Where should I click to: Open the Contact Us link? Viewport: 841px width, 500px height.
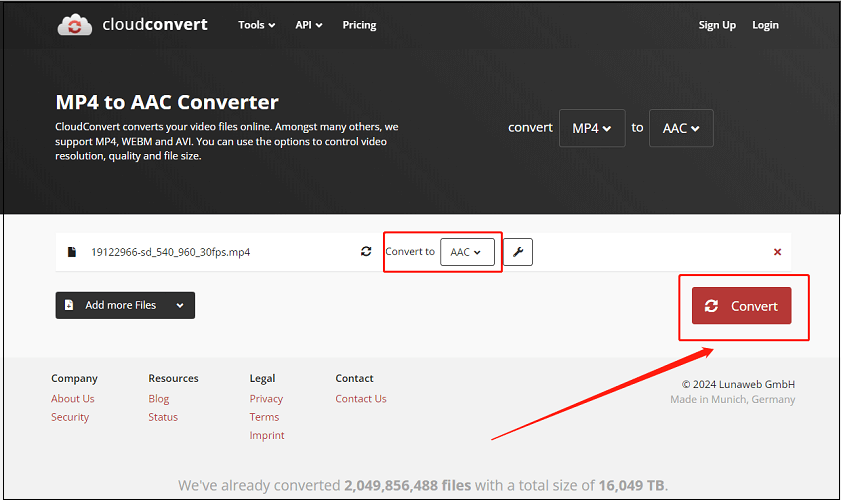point(361,399)
